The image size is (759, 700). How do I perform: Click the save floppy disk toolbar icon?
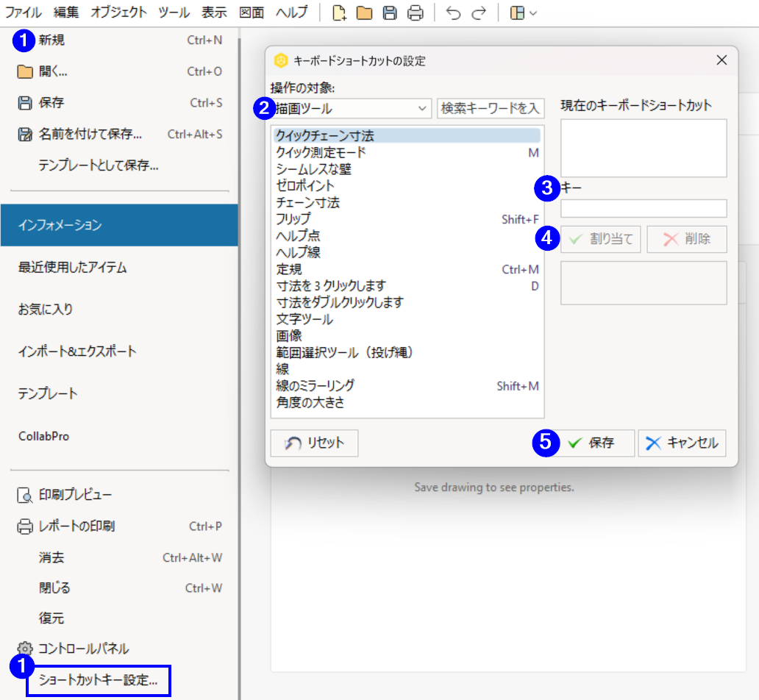tap(390, 13)
